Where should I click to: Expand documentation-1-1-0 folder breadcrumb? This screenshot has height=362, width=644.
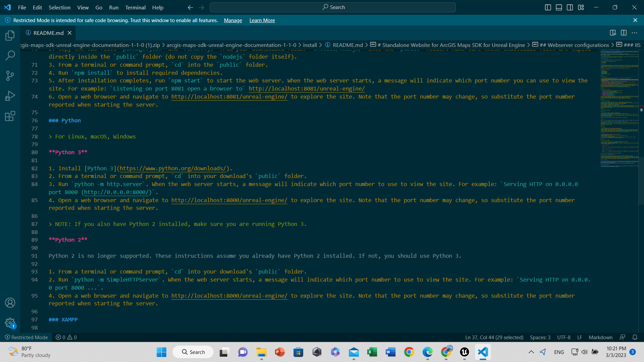tap(231, 45)
